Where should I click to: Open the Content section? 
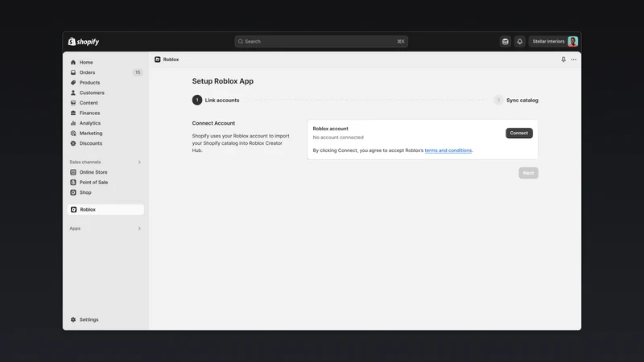(x=89, y=103)
